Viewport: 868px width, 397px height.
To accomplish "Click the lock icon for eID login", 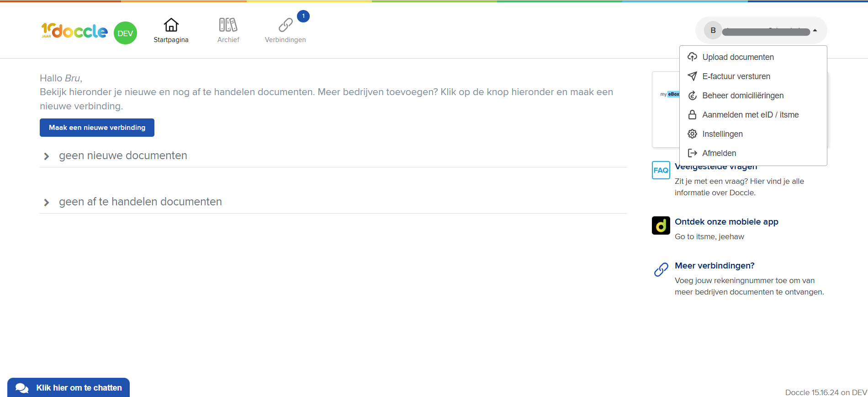I will (693, 114).
